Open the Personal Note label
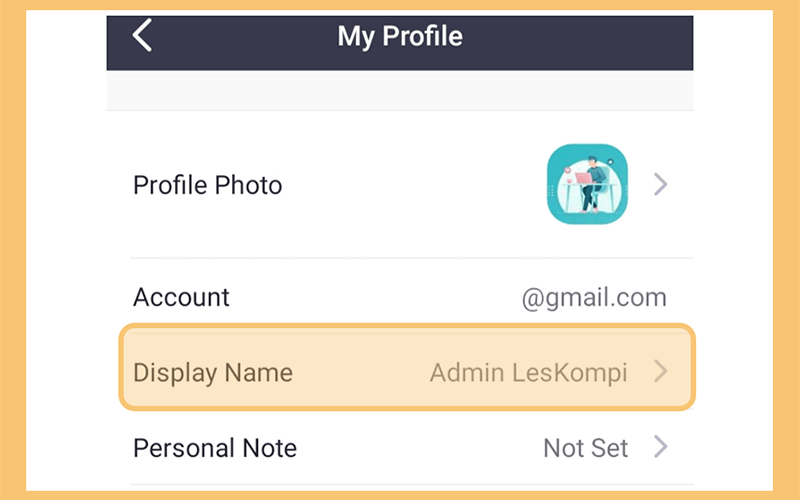Viewport: 800px width, 500px height. tap(215, 448)
